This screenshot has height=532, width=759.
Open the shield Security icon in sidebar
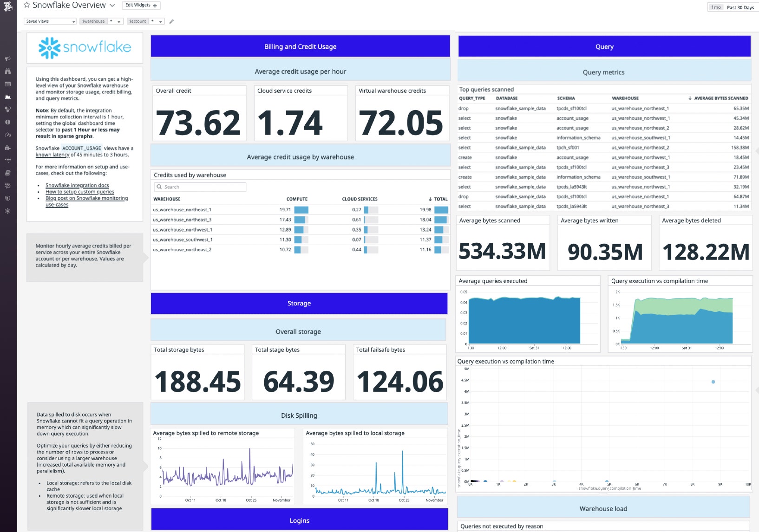pyautogui.click(x=7, y=198)
